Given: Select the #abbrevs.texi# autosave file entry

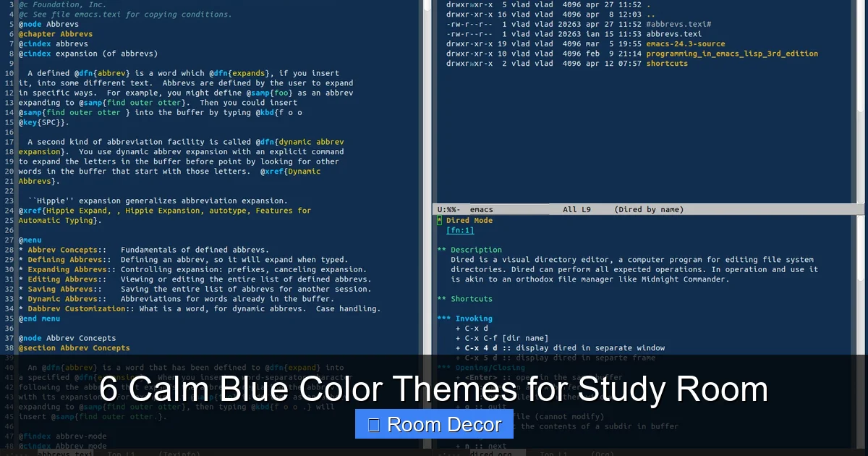Looking at the screenshot, I should point(678,24).
